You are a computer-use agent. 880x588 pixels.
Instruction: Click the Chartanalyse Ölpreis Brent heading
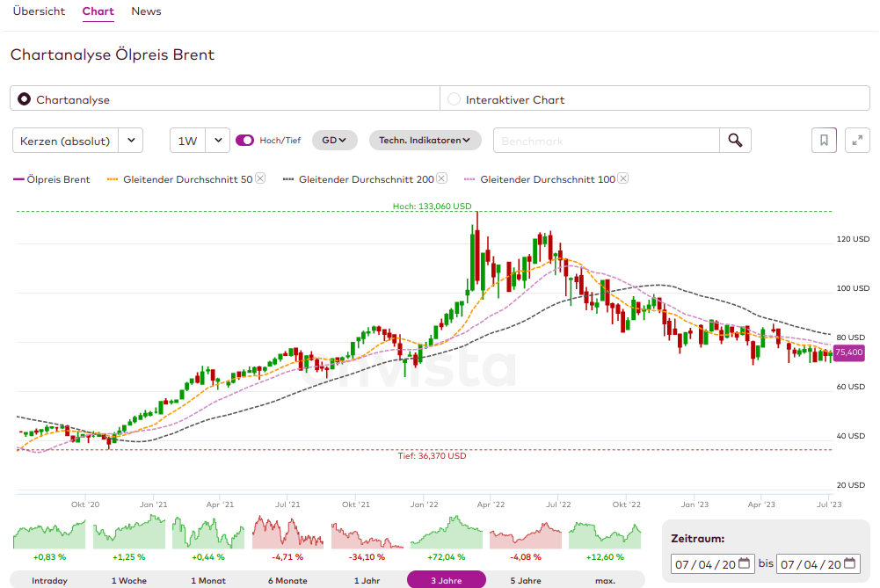tap(113, 54)
